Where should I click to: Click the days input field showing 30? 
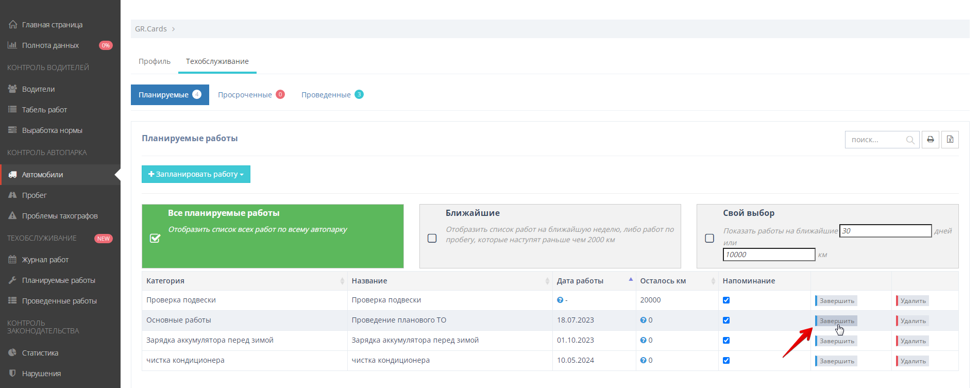pos(885,231)
